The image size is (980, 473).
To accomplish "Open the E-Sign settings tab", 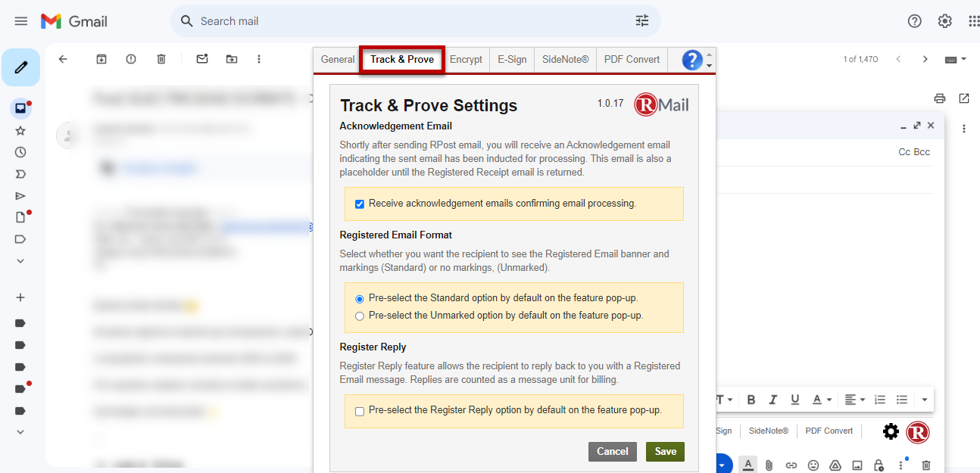I will [512, 60].
